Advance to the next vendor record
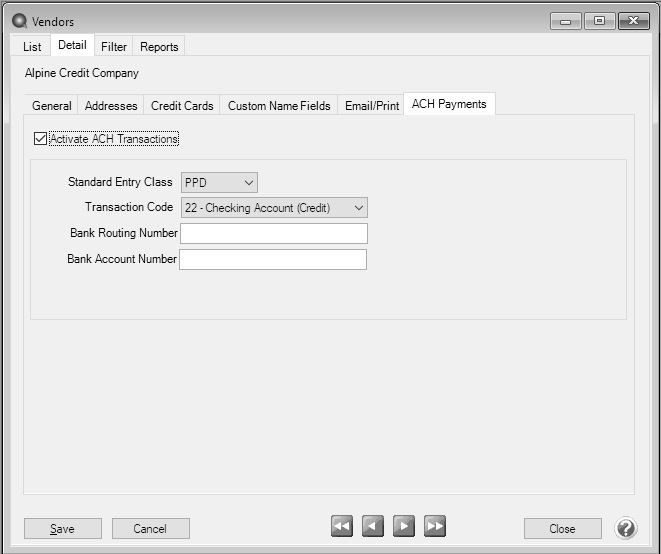Viewport: 661px width, 554px height. [403, 527]
